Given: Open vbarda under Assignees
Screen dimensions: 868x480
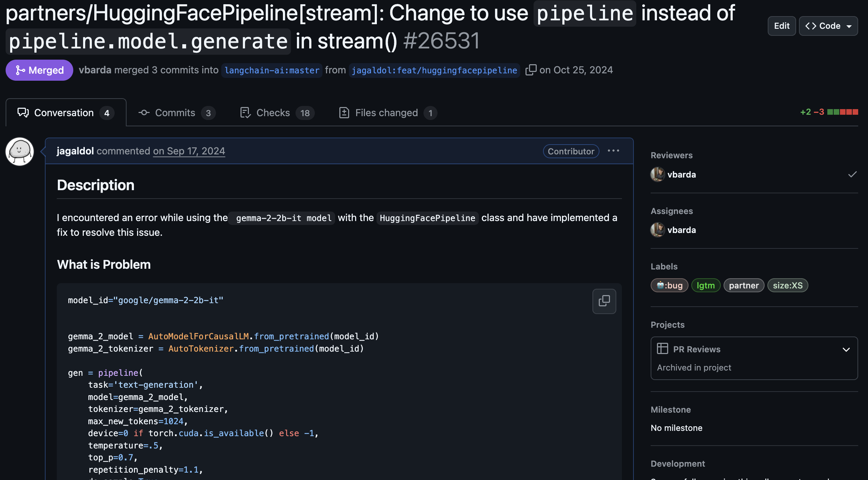Looking at the screenshot, I should coord(681,230).
